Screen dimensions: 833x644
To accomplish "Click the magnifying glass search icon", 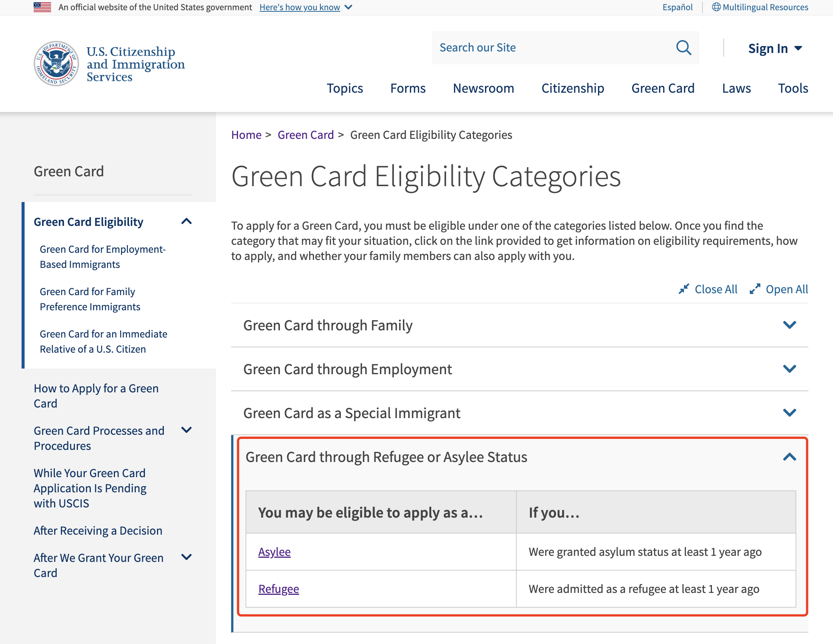I will (x=684, y=48).
